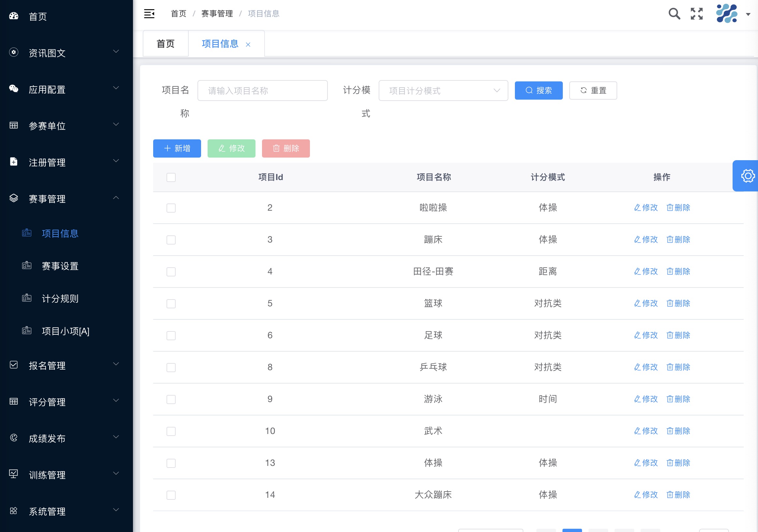Check the 蹦床 row checkbox

pyautogui.click(x=171, y=240)
